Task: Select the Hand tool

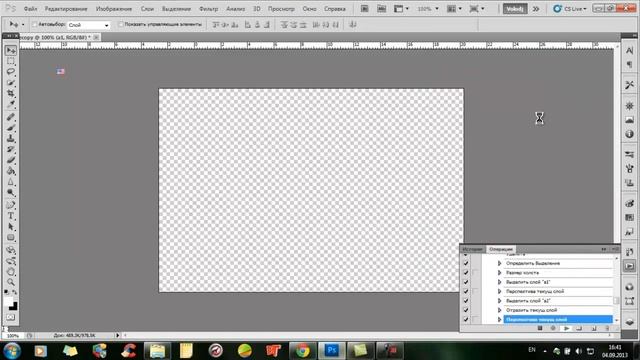Action: coord(11,271)
